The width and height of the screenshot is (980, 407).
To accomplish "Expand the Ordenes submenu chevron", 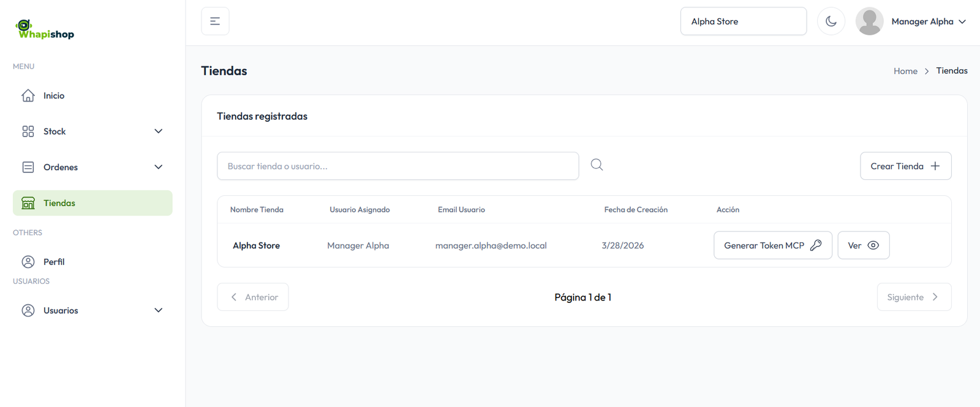I will tap(159, 167).
